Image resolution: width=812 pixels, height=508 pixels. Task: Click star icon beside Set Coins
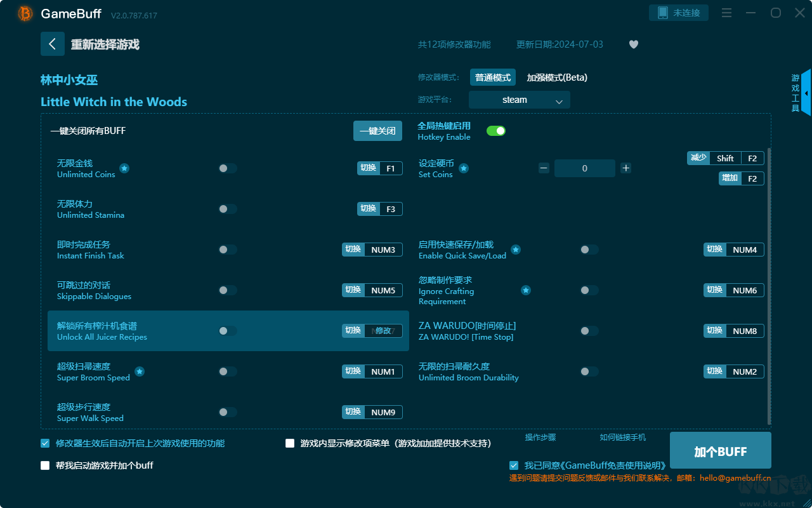click(464, 168)
